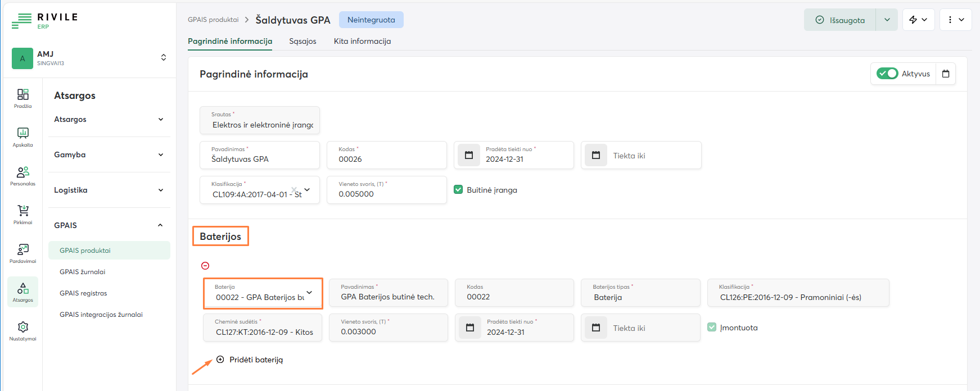Screen dimensions: 980x391
Task: Expand the Gamyba menu section
Action: [x=109, y=154]
